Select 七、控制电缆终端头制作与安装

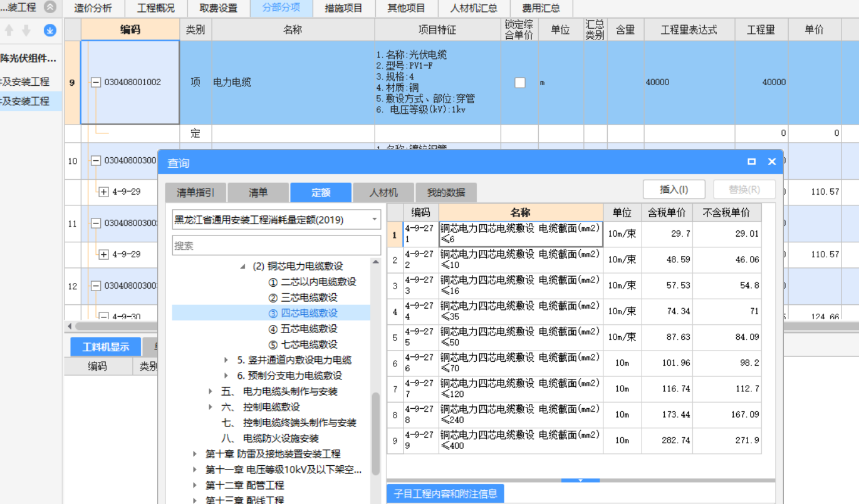pyautogui.click(x=288, y=423)
